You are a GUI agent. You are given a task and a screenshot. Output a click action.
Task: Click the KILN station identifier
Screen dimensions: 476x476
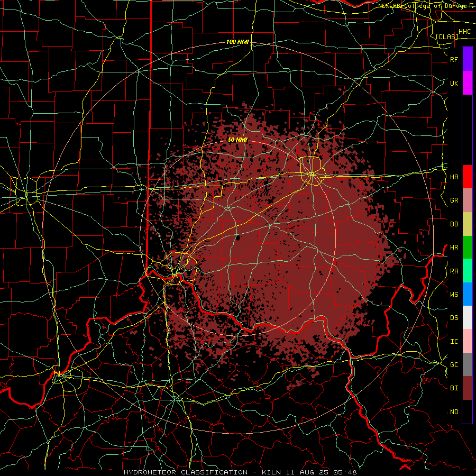tap(269, 472)
